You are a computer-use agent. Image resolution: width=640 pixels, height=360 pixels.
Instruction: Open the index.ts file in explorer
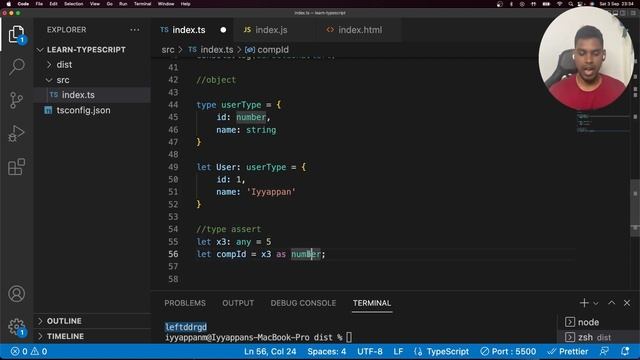(92, 95)
